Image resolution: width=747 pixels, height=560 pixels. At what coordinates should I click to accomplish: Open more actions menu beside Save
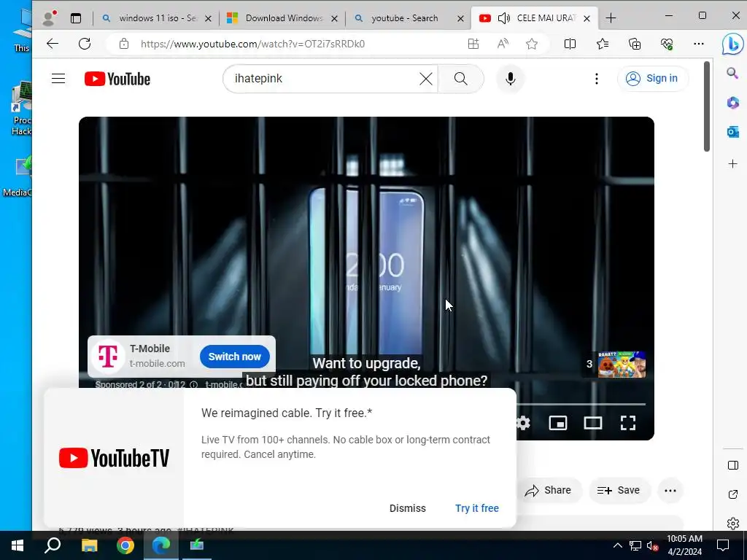670,491
